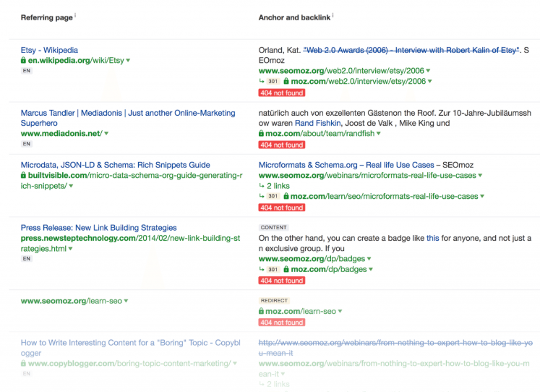Click the EN tag under newsteptechnology URL
The height and width of the screenshot is (392, 540).
coord(27,259)
